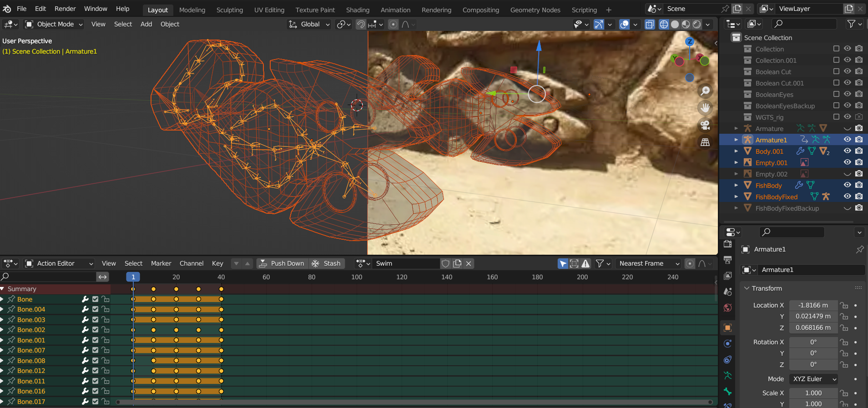Select solid viewport shading
The width and height of the screenshot is (868, 408).
675,25
